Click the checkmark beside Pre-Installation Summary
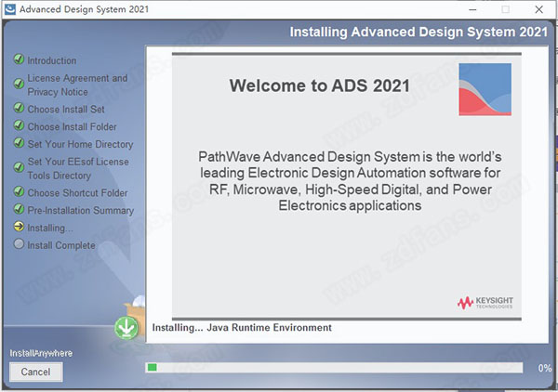The height and width of the screenshot is (392, 558). (x=19, y=209)
